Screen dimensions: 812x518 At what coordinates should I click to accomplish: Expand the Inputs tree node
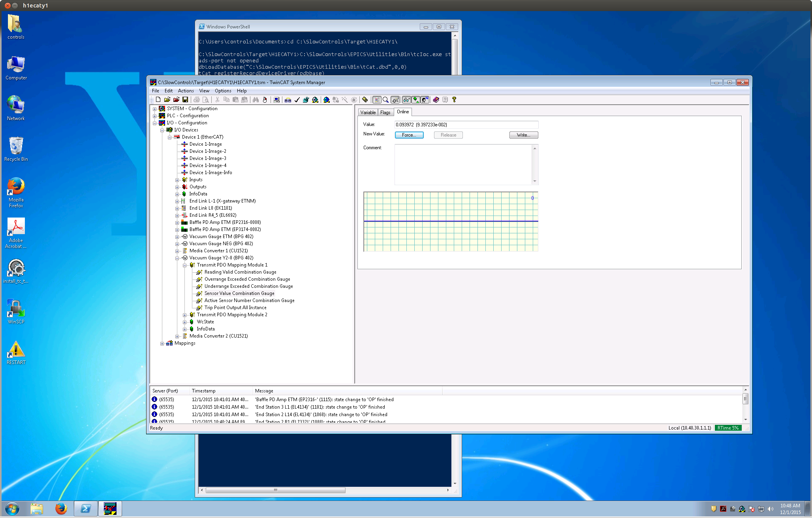[177, 180]
